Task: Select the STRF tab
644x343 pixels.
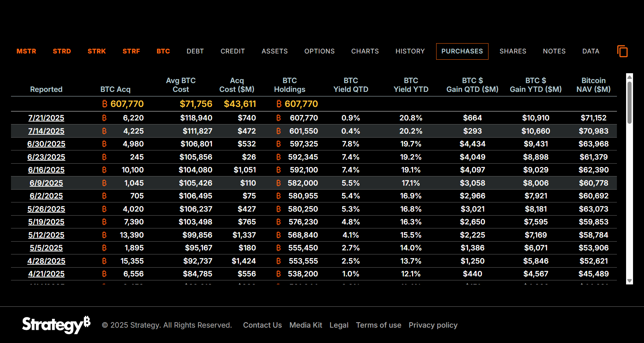Action: coord(131,51)
